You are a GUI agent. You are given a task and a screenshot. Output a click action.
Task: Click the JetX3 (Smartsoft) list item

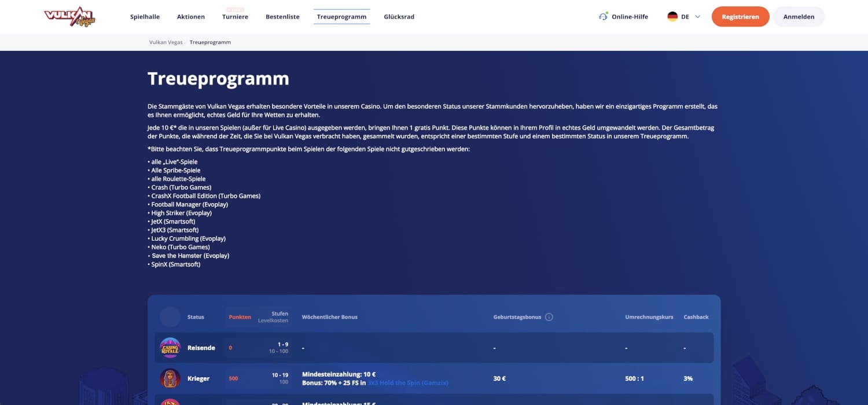(x=173, y=230)
